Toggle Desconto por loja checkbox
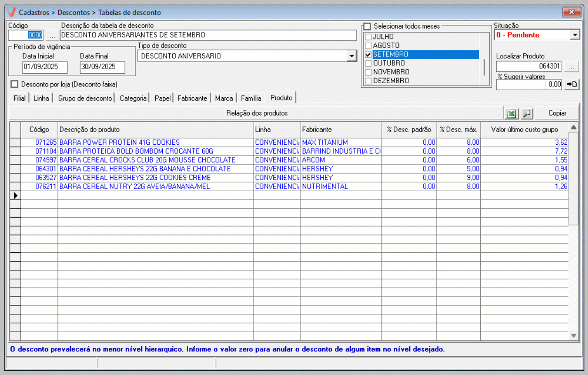Screen dimensions: 588x375 (x=15, y=84)
